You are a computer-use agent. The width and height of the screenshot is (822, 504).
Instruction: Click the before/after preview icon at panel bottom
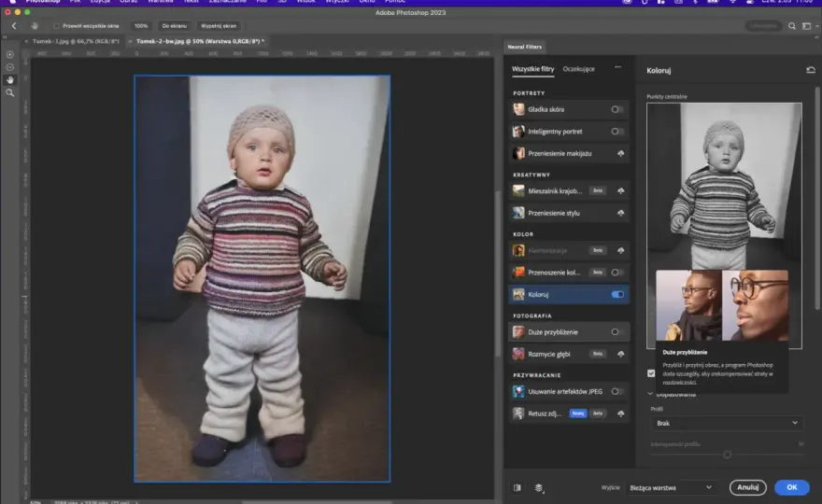point(517,488)
